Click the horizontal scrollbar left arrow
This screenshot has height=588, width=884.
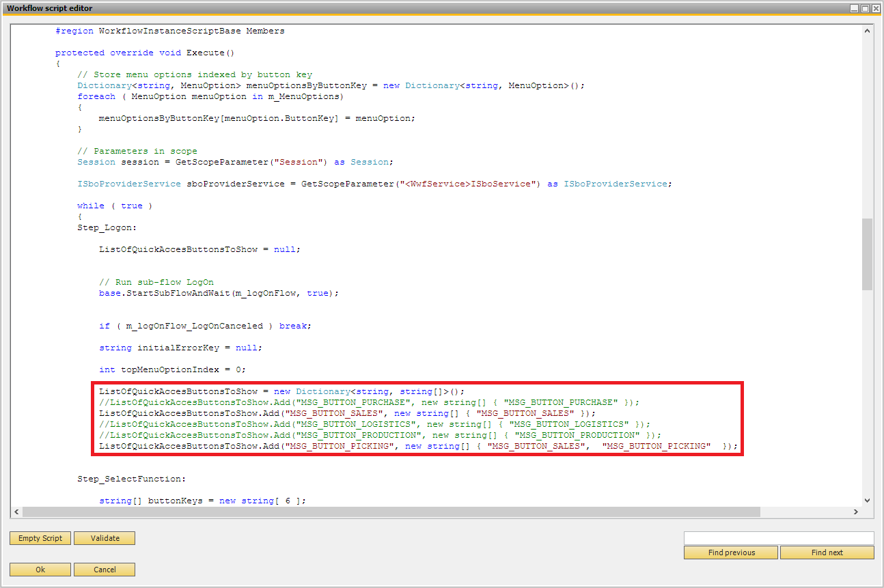click(x=16, y=511)
